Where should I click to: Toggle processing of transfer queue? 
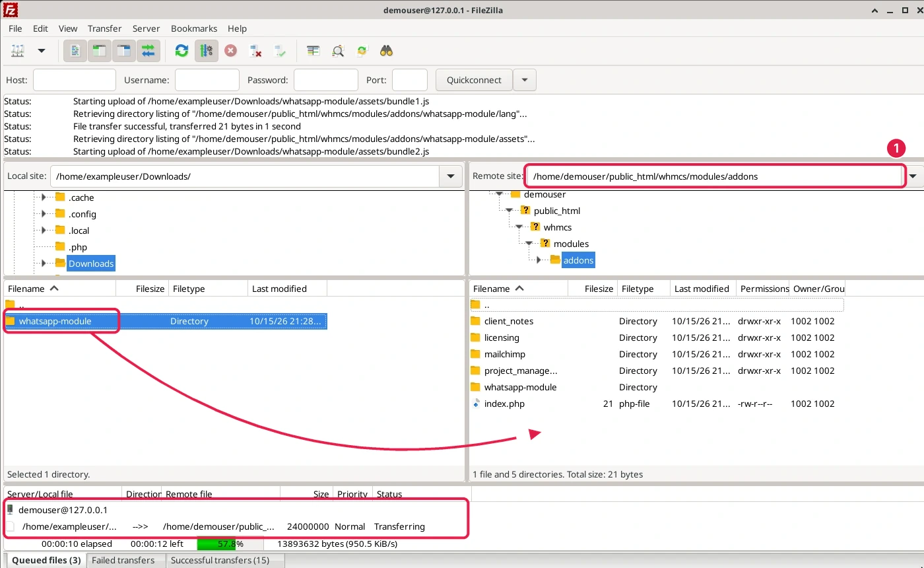pos(206,51)
